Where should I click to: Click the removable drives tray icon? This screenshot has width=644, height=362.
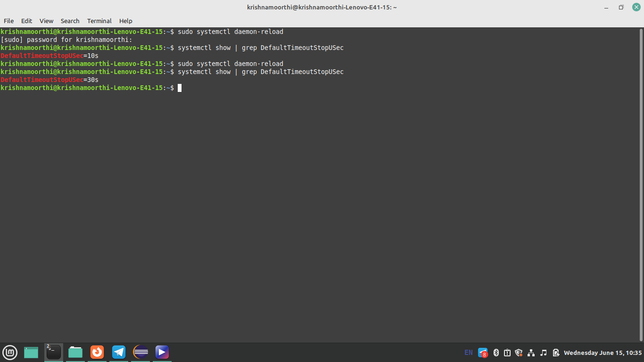point(507,353)
